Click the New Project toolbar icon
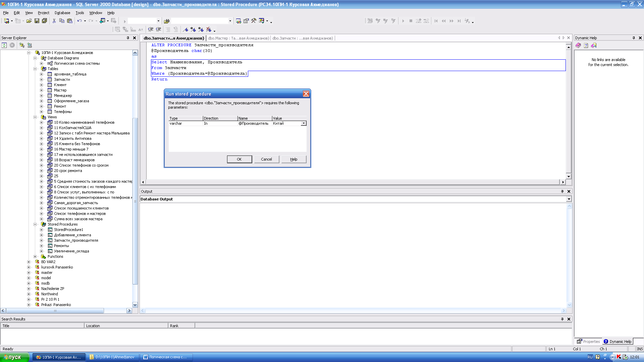Viewport: 644px width, 362px height. click(x=6, y=21)
